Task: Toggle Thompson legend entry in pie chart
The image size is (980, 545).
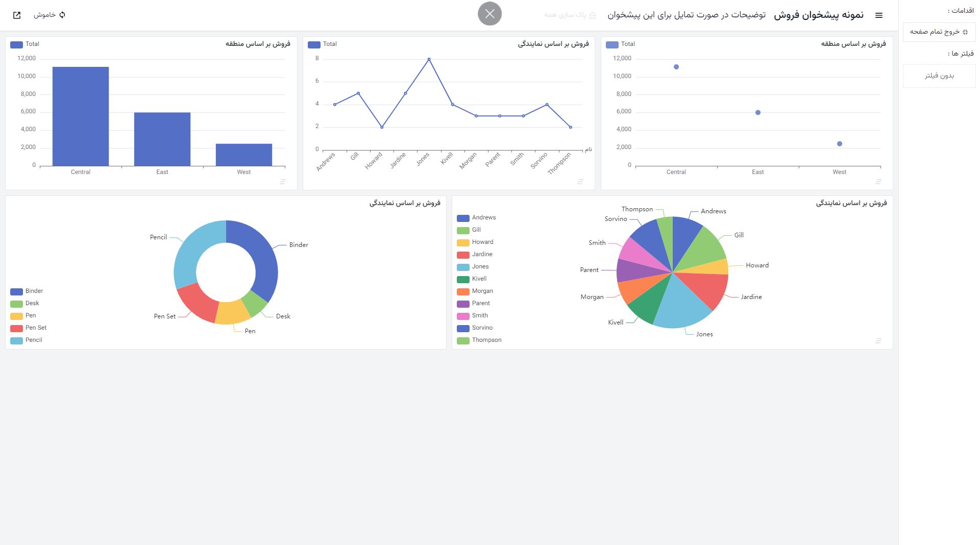Action: tap(479, 340)
